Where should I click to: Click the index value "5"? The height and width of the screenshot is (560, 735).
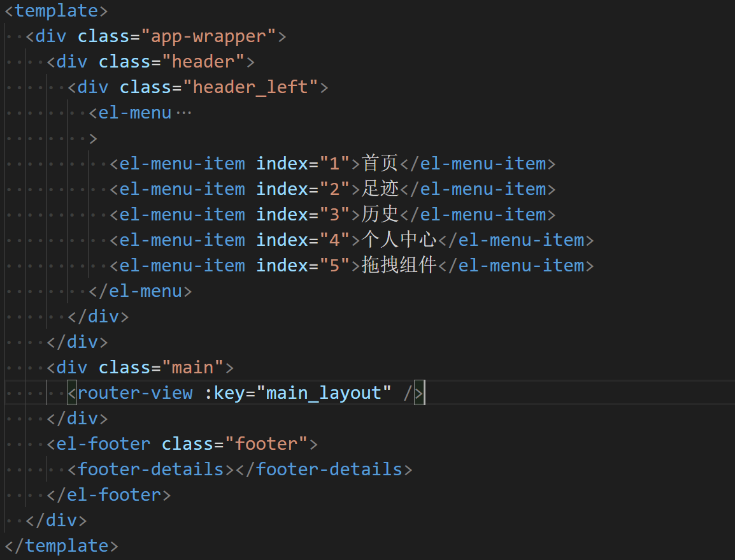coord(334,266)
